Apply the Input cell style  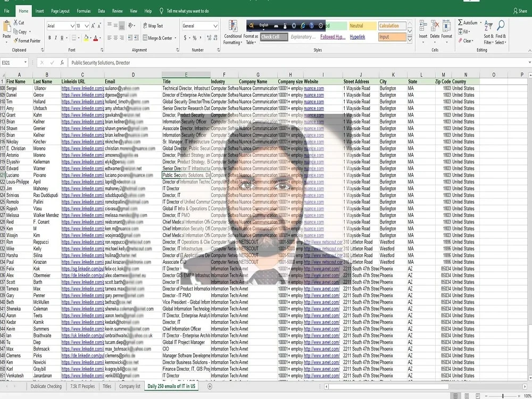[x=392, y=37]
